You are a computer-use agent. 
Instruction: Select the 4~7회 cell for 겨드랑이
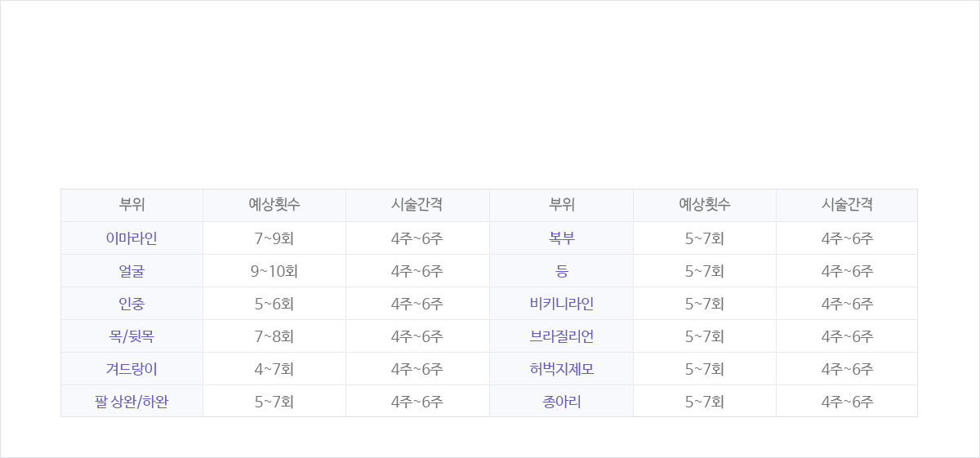[x=274, y=369]
